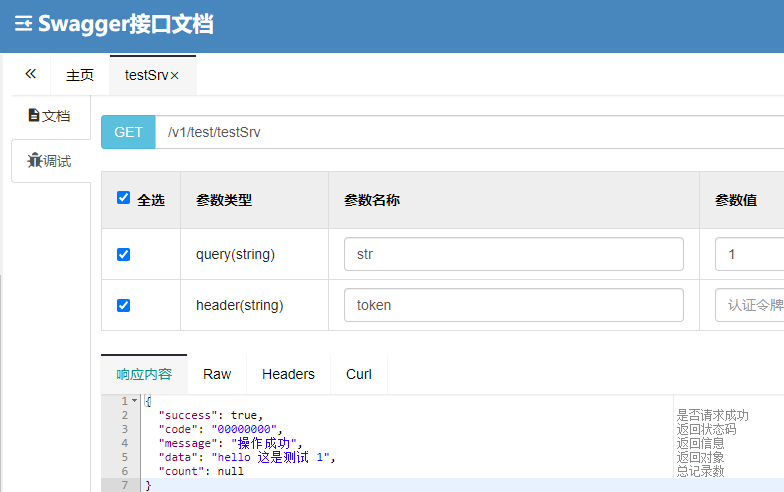Click the Swagger接口文档 title
Image resolution: width=784 pixels, height=492 pixels.
coord(126,24)
